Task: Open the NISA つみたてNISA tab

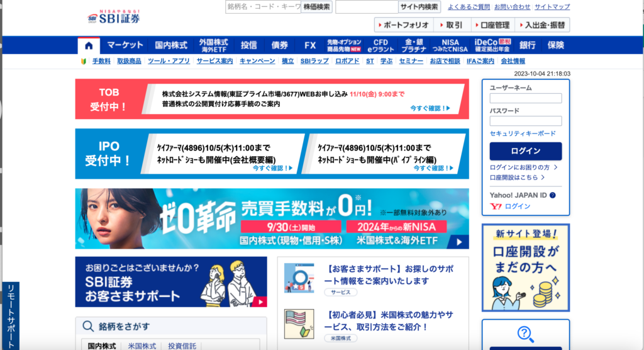Action: coord(450,45)
